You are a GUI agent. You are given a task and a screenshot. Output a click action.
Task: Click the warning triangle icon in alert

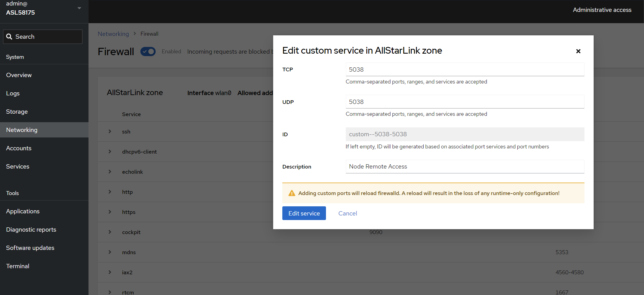[292, 193]
